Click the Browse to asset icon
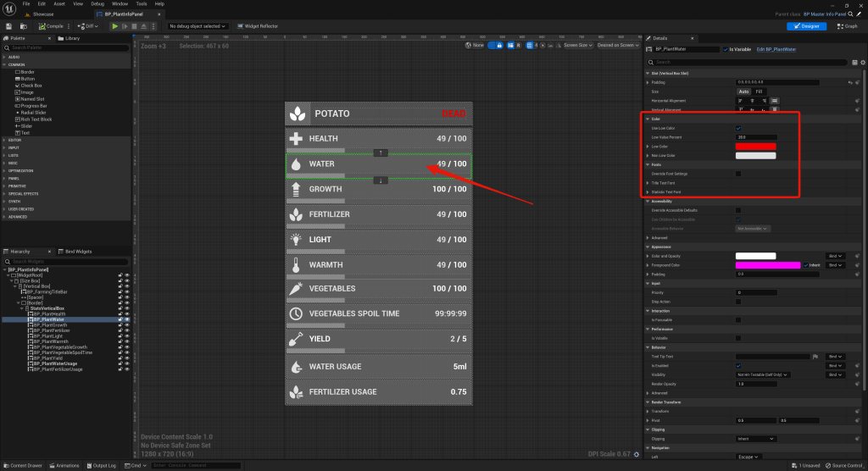The height and width of the screenshot is (471, 868). point(24,26)
